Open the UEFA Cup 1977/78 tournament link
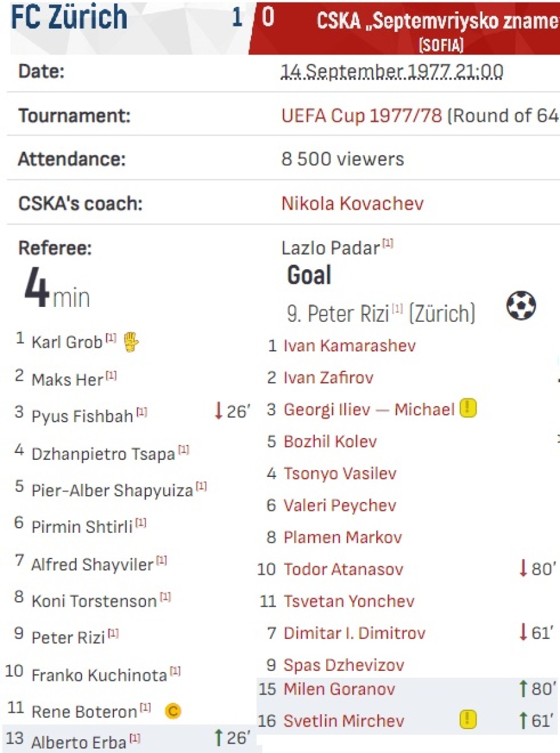 362,115
